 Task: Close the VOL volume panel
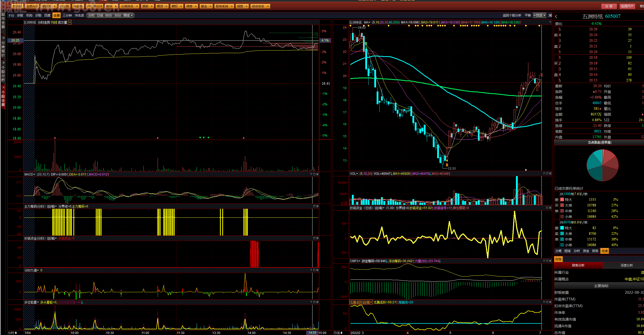coord(550,173)
